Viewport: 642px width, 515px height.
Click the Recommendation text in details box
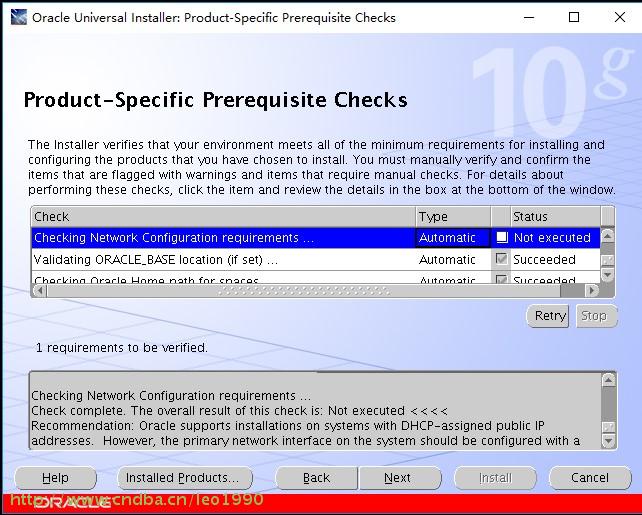pos(305,433)
